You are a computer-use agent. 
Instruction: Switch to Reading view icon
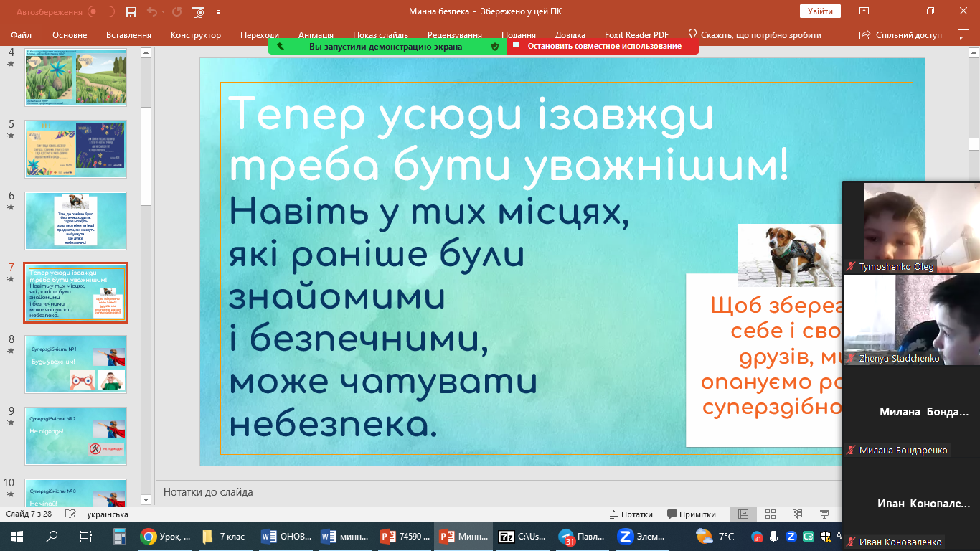797,514
